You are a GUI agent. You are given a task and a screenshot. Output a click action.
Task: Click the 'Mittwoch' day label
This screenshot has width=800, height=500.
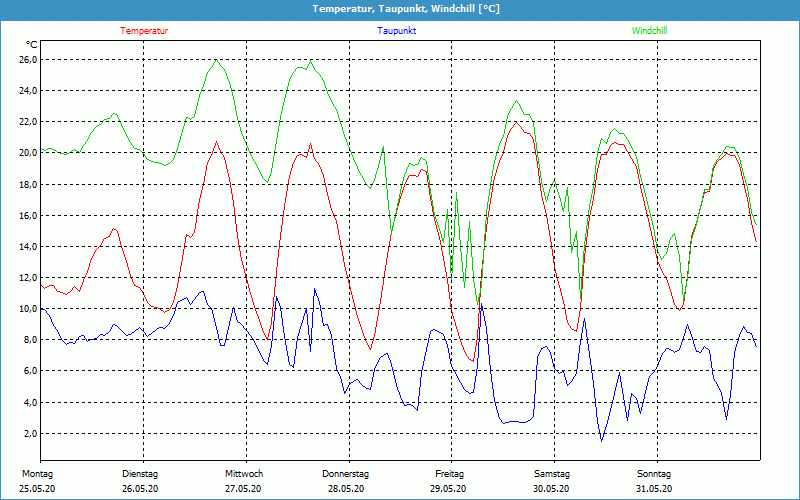pyautogui.click(x=244, y=474)
